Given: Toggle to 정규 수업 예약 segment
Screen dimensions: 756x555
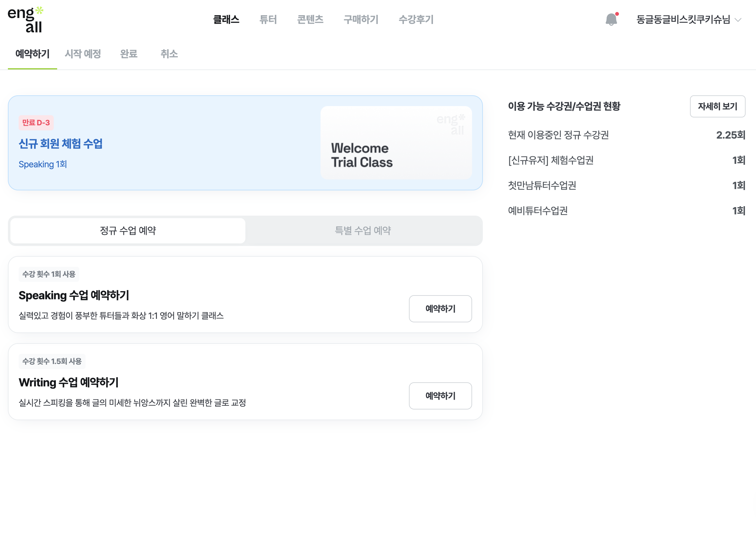Looking at the screenshot, I should click(x=128, y=230).
